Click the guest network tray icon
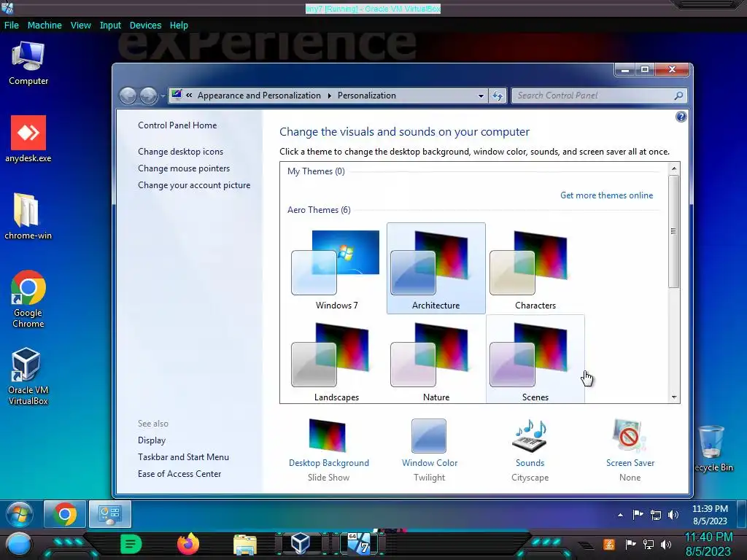The image size is (747, 560). coord(656,515)
